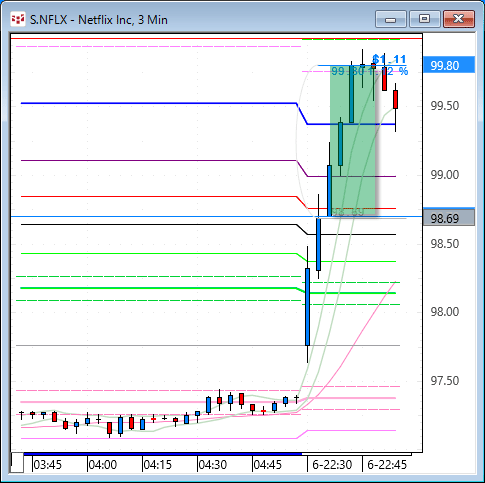Viewport: 485px width, 483px height.
Task: Minimize the S.NFLX chart window
Action: tap(390, 19)
